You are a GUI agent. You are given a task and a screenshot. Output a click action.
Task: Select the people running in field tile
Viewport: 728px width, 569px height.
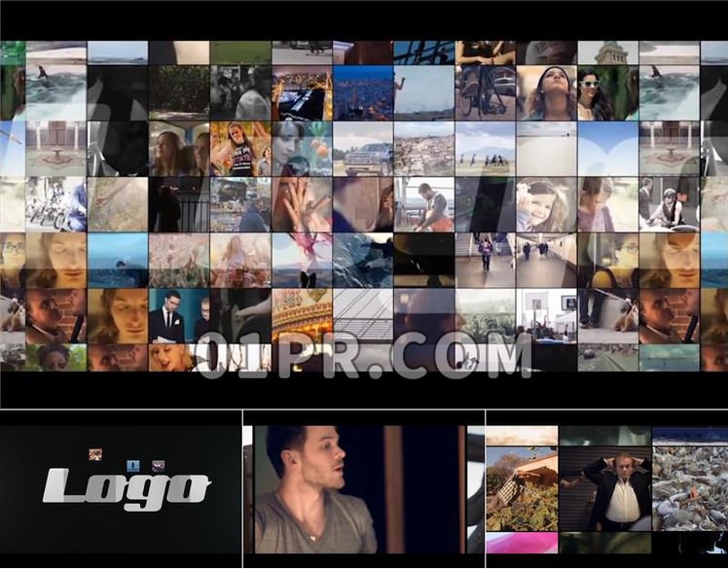tap(486, 149)
